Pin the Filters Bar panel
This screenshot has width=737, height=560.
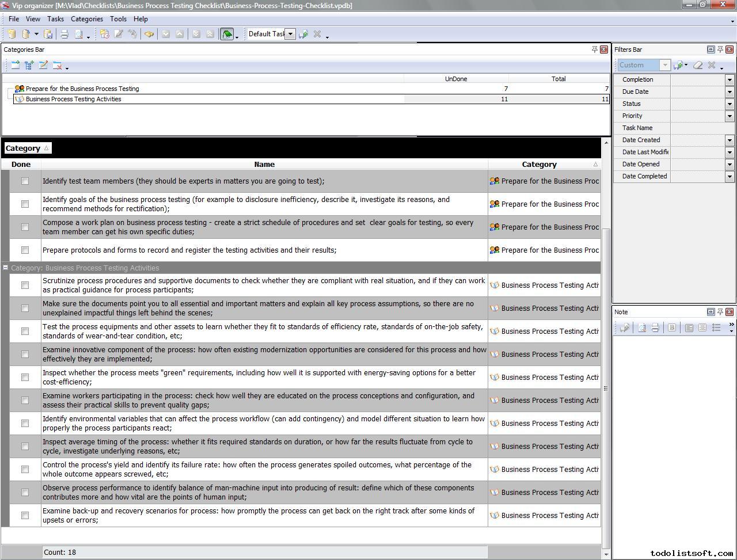pyautogui.click(x=720, y=49)
